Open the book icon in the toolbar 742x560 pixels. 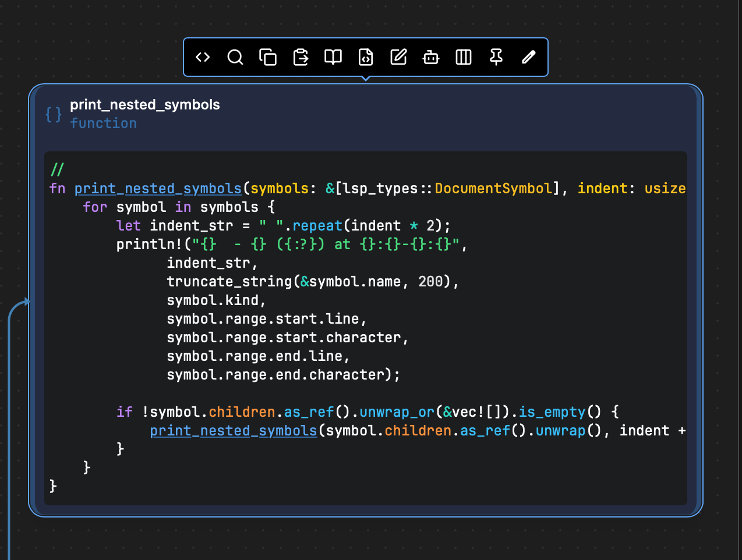pyautogui.click(x=333, y=57)
